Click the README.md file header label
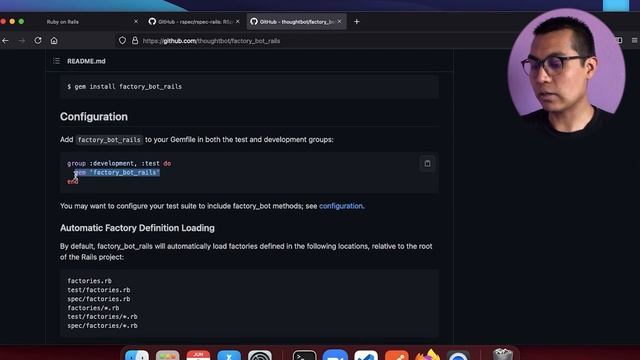The width and height of the screenshot is (640, 360). tap(86, 61)
